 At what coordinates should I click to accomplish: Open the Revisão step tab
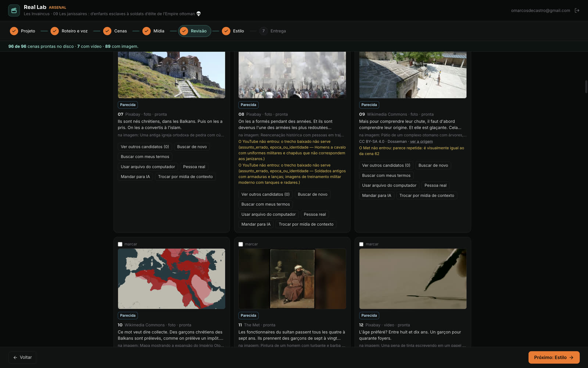[195, 31]
